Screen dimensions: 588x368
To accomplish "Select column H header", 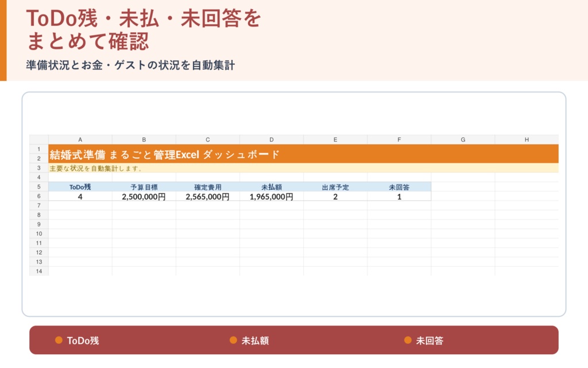I will tap(527, 140).
